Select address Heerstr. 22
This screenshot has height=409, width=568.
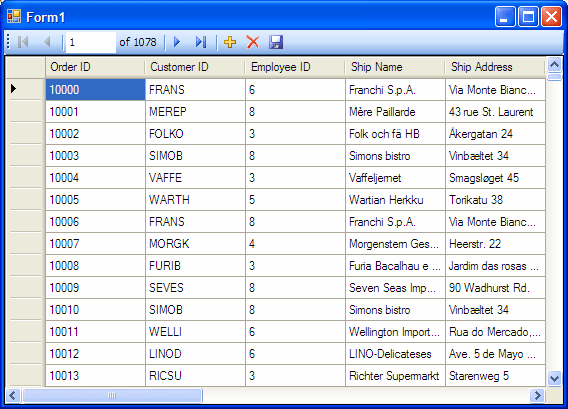click(x=495, y=243)
